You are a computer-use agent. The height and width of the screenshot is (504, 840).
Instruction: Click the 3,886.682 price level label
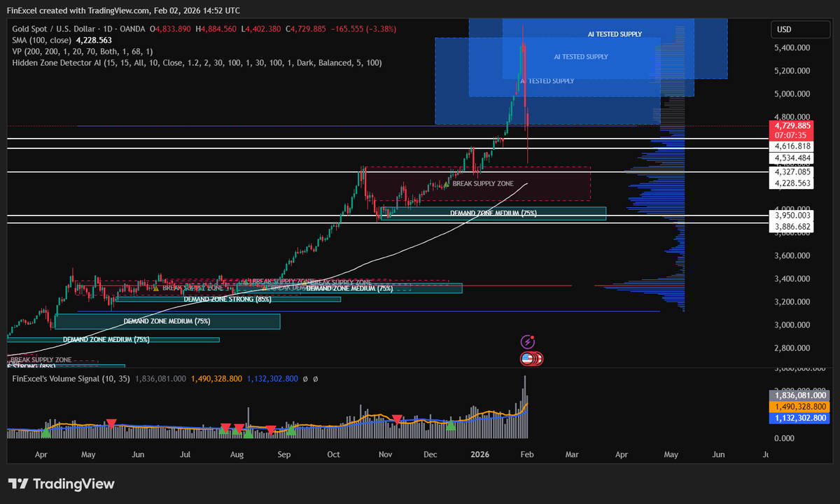click(793, 227)
